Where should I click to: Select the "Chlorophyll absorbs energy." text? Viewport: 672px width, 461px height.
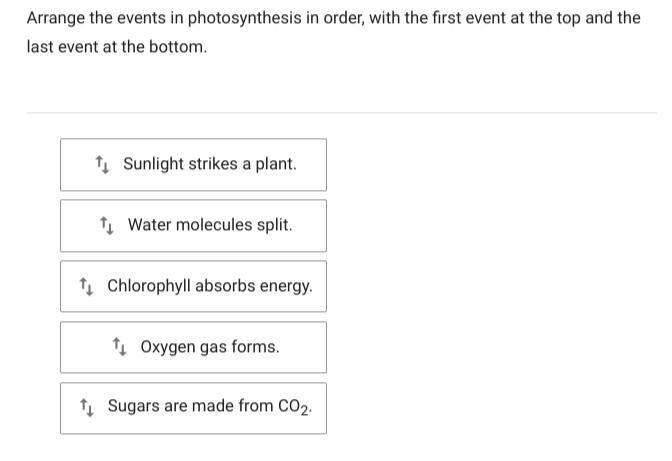tap(210, 286)
